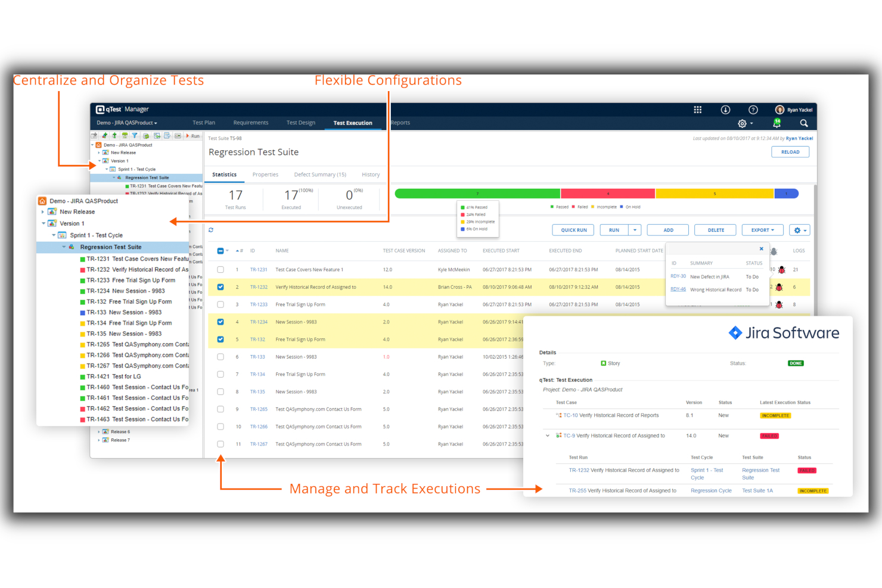The height and width of the screenshot is (588, 882).
Task: Click the red Failed segment of status bar
Action: (x=608, y=193)
